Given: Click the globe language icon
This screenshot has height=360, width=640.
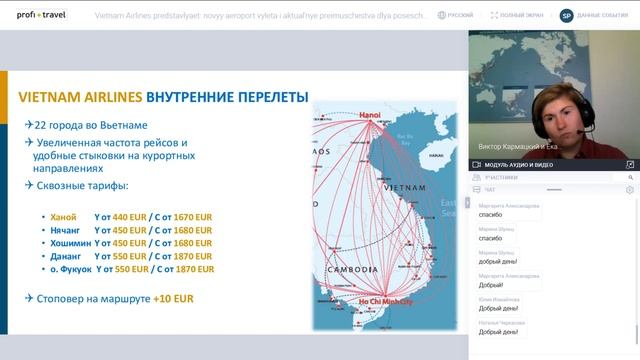Looking at the screenshot, I should [x=441, y=15].
